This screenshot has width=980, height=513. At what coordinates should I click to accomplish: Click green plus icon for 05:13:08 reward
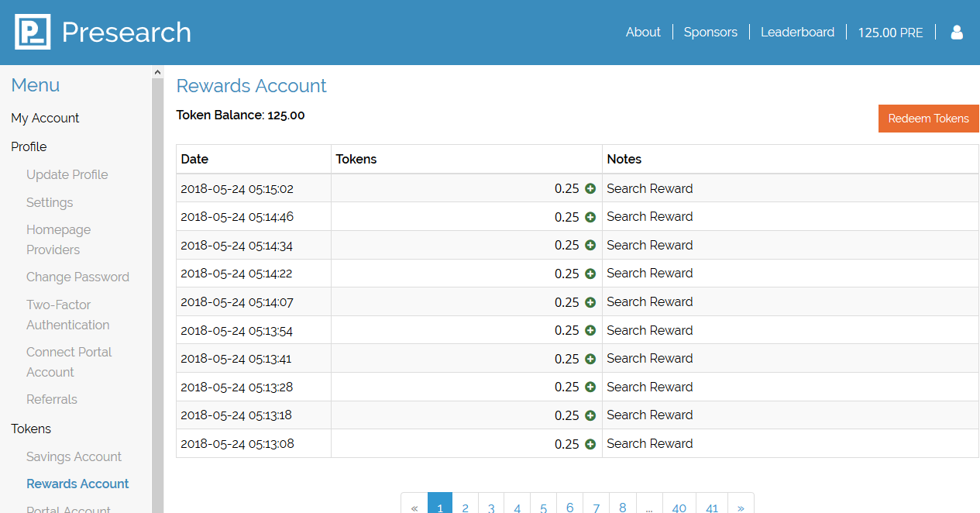click(x=590, y=444)
